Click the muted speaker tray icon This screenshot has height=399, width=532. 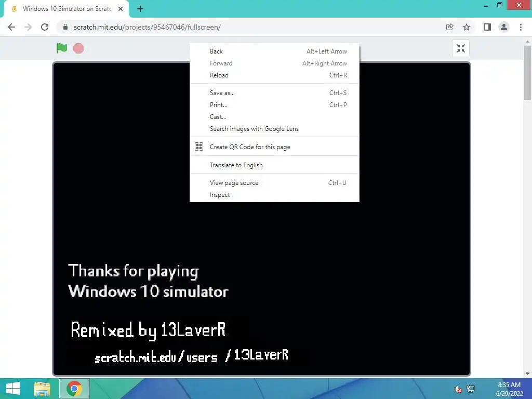point(458,389)
